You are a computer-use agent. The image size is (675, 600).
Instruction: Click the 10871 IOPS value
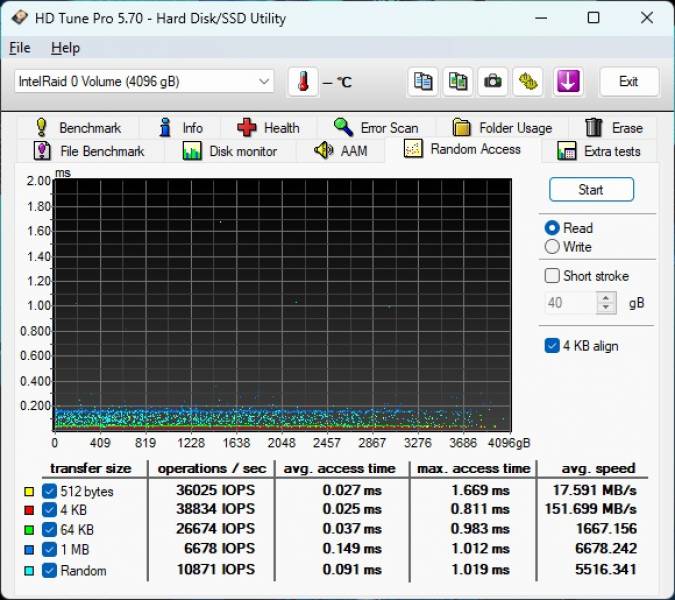click(216, 569)
